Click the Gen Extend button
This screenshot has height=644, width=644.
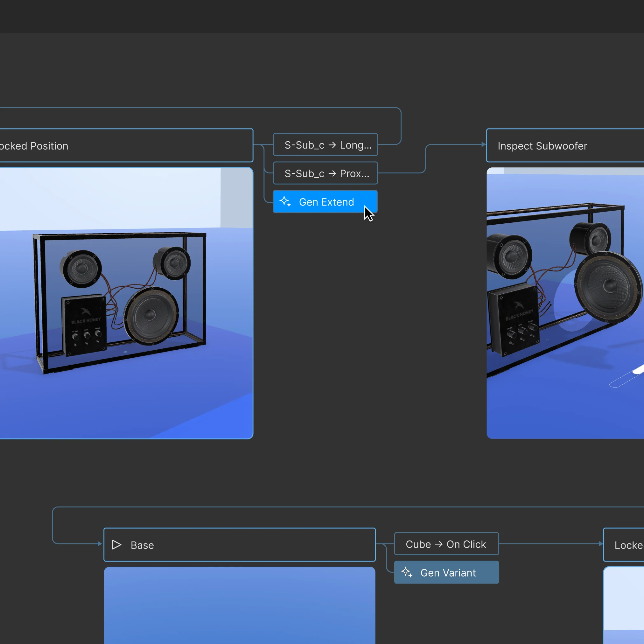[x=325, y=202]
